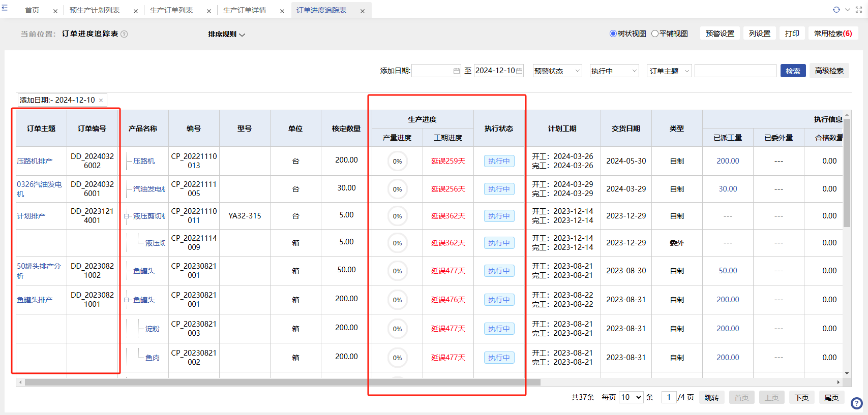Go to 尾页 last page
Viewport: 868px width, 415px height.
point(831,398)
